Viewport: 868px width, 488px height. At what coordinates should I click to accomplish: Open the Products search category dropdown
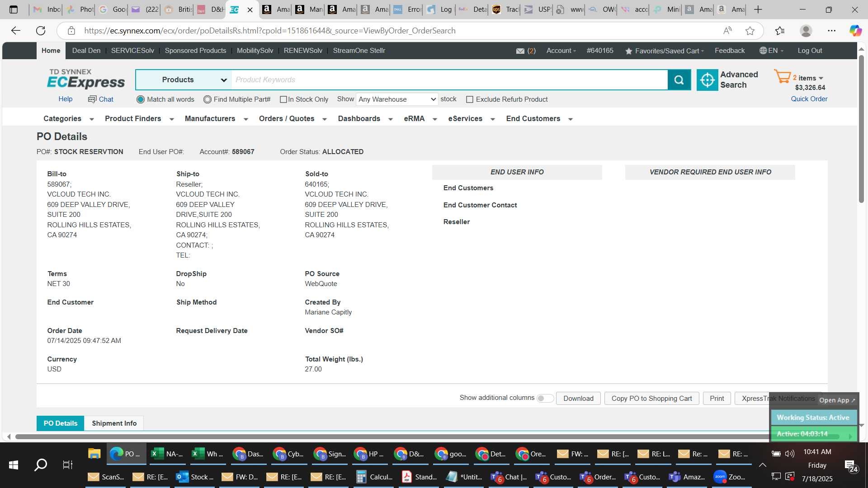(184, 80)
